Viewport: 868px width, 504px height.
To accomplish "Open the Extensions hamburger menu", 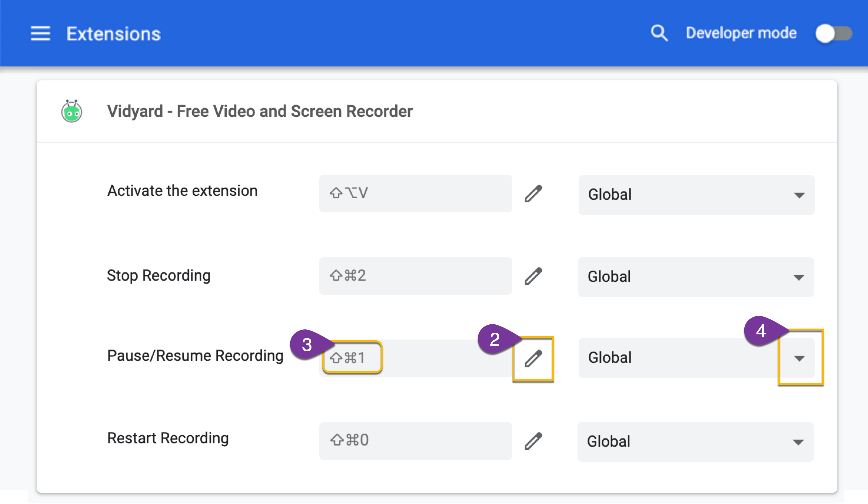I will pos(40,33).
